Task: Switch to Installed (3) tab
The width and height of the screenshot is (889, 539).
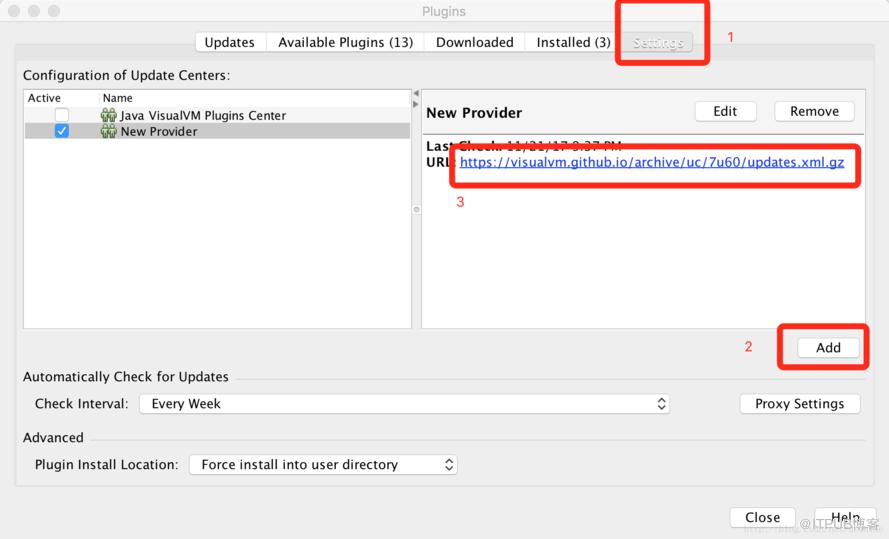Action: point(573,43)
